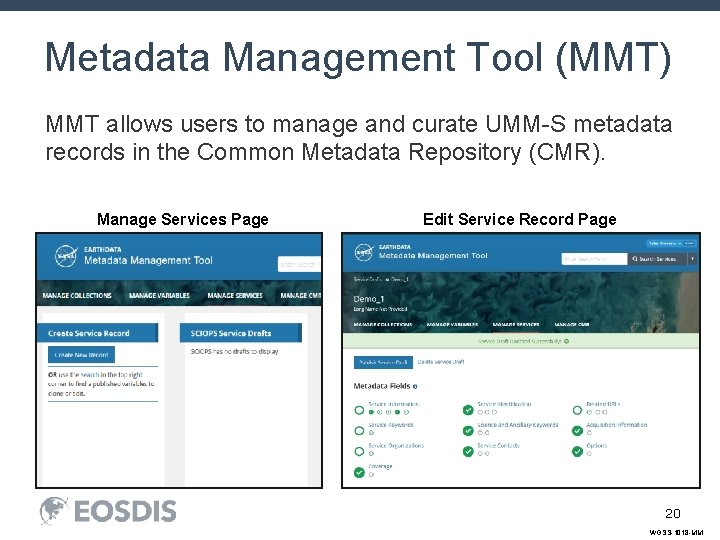Click the Search Services button

pos(657,259)
